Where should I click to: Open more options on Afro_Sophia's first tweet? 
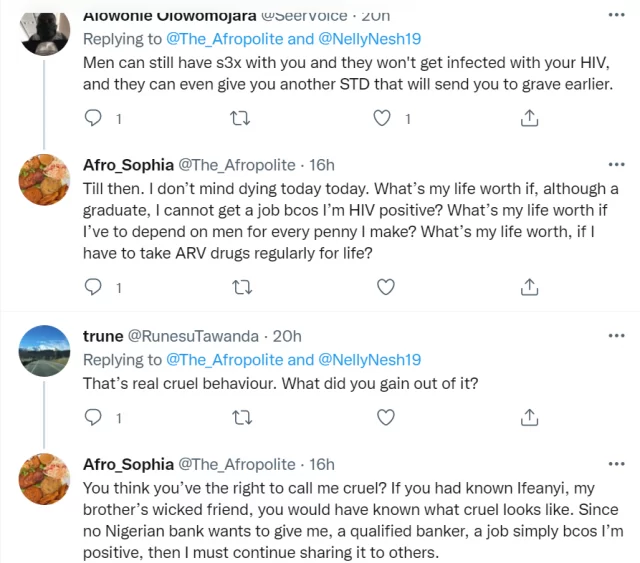pyautogui.click(x=616, y=165)
